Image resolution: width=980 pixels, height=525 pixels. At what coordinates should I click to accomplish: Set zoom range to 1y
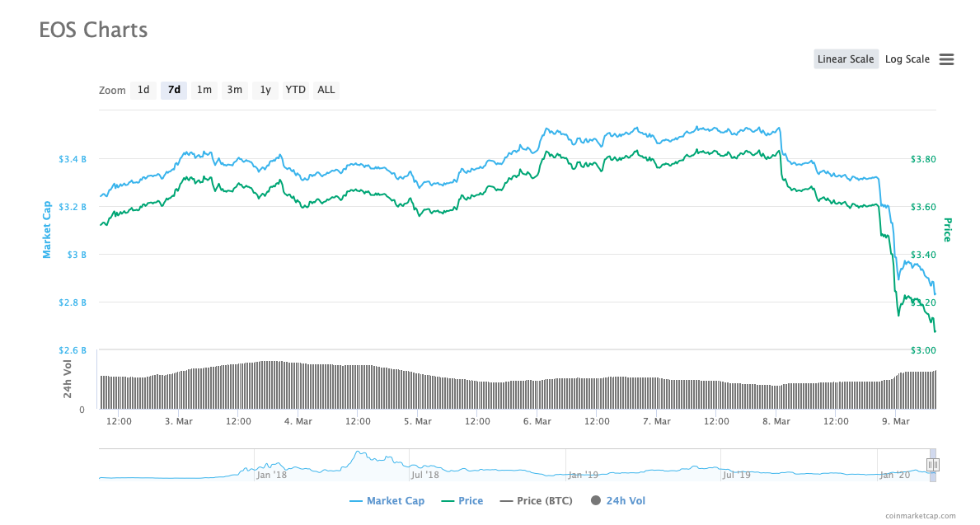(265, 90)
